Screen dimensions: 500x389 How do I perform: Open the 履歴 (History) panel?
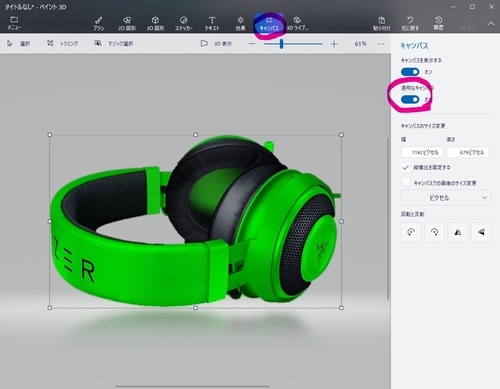click(x=438, y=24)
